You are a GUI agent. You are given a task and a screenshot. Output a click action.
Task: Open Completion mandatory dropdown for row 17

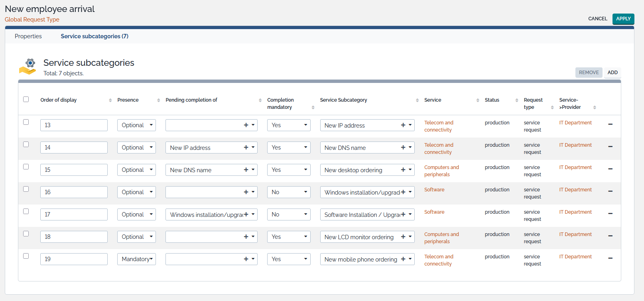tap(289, 214)
